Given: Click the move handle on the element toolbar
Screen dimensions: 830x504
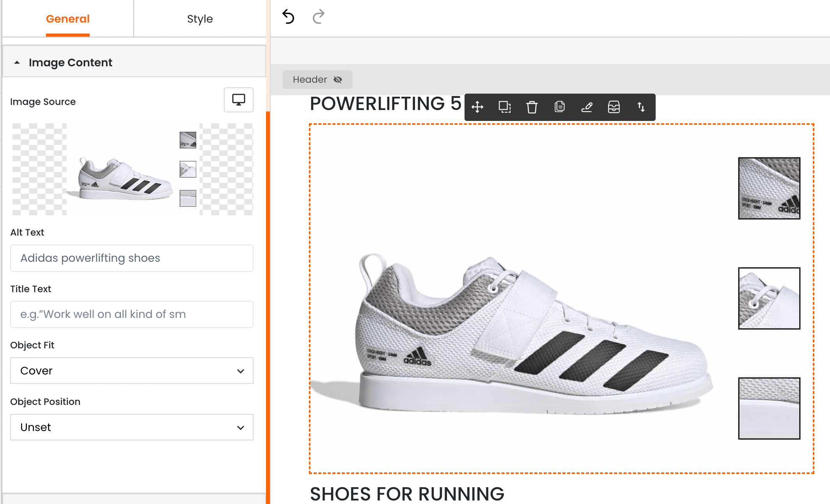Looking at the screenshot, I should click(x=477, y=107).
